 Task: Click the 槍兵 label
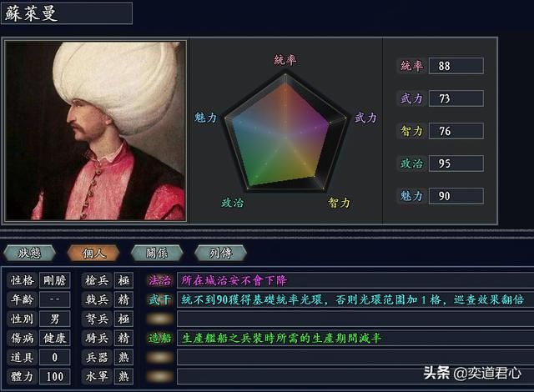tap(97, 280)
